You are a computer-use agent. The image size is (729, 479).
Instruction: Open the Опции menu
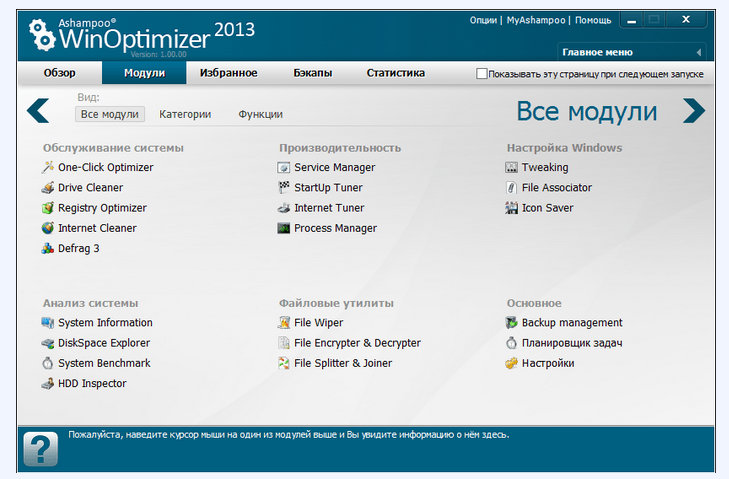tap(483, 20)
